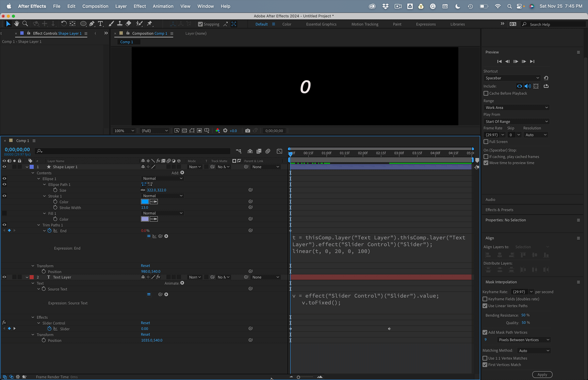This screenshot has width=588, height=380.
Task: Toggle the transparency grid in viewer
Action: pyautogui.click(x=184, y=131)
